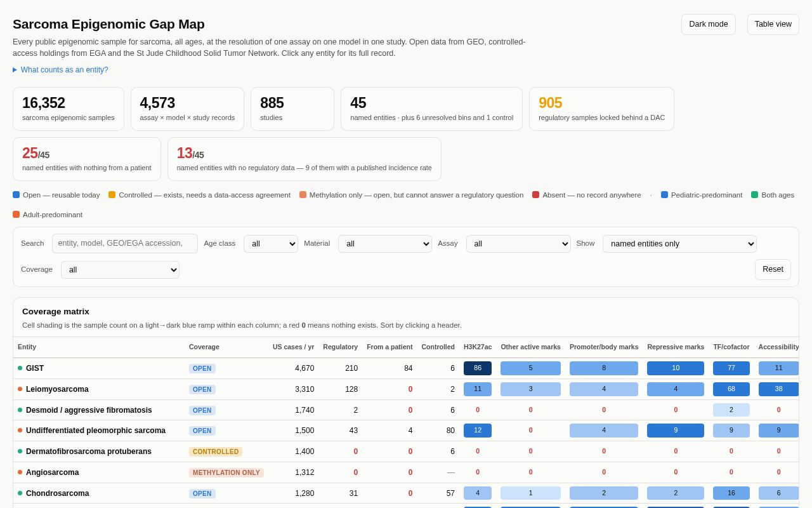
Task: Open Dermatofibrosarcoma protuberans record
Action: point(89,451)
